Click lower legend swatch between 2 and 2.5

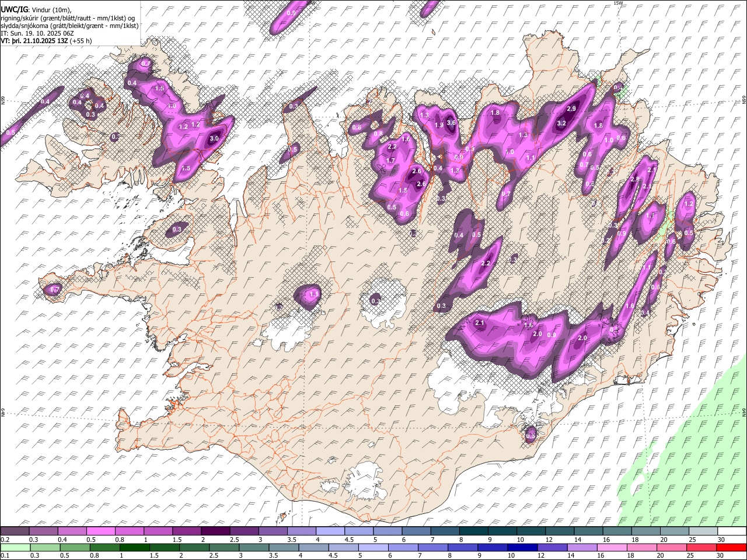(x=195, y=547)
